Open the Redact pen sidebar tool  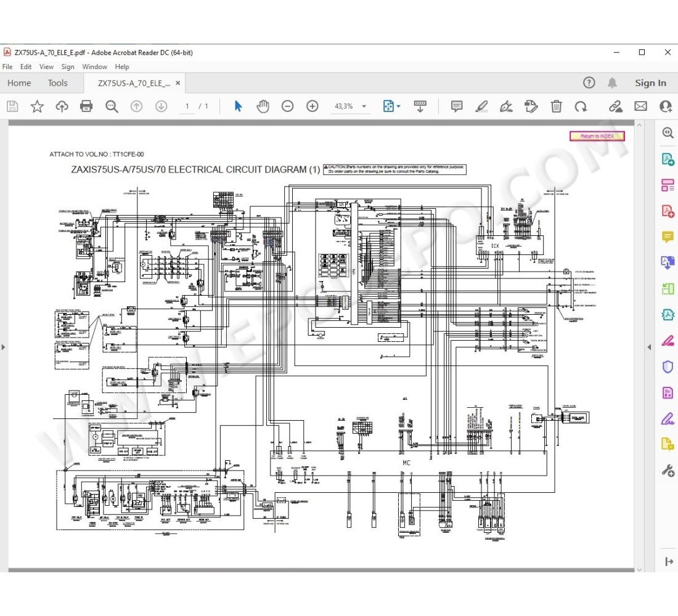pyautogui.click(x=668, y=341)
